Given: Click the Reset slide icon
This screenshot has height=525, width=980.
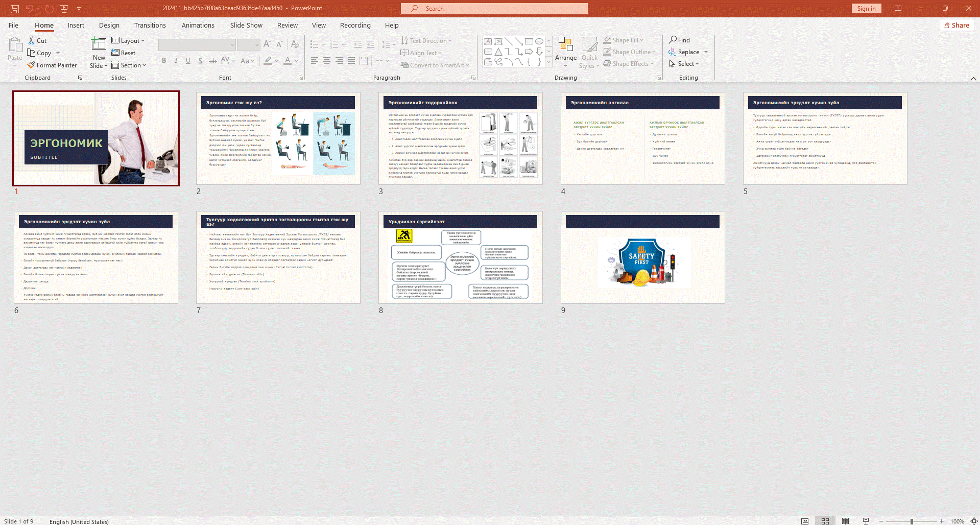Looking at the screenshot, I should 124,53.
